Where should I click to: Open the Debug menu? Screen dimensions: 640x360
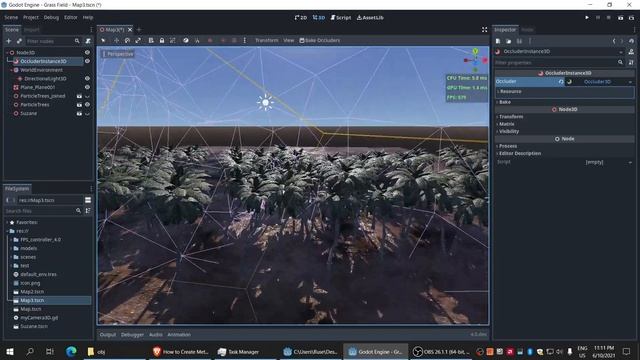point(51,18)
